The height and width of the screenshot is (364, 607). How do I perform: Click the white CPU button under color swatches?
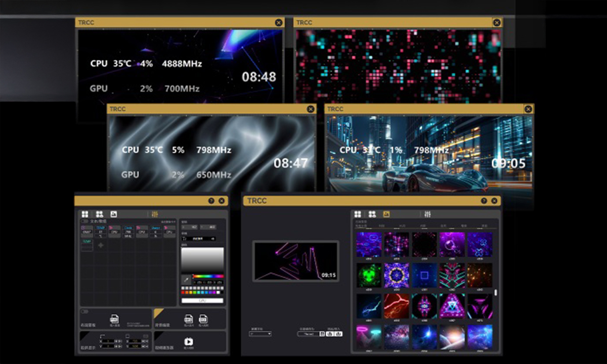[202, 300]
